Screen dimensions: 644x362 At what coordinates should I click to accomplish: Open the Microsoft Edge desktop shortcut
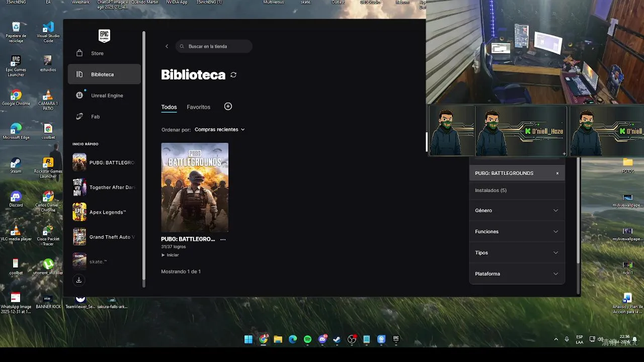(x=16, y=131)
